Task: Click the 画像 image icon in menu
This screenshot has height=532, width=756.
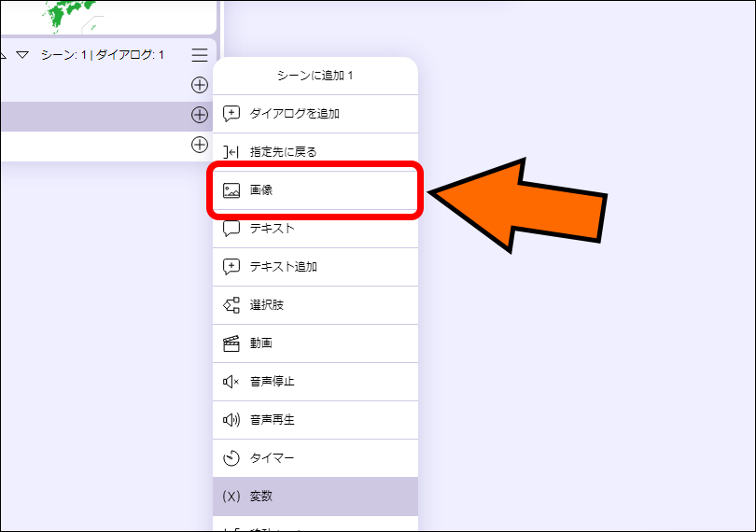Action: coord(231,190)
